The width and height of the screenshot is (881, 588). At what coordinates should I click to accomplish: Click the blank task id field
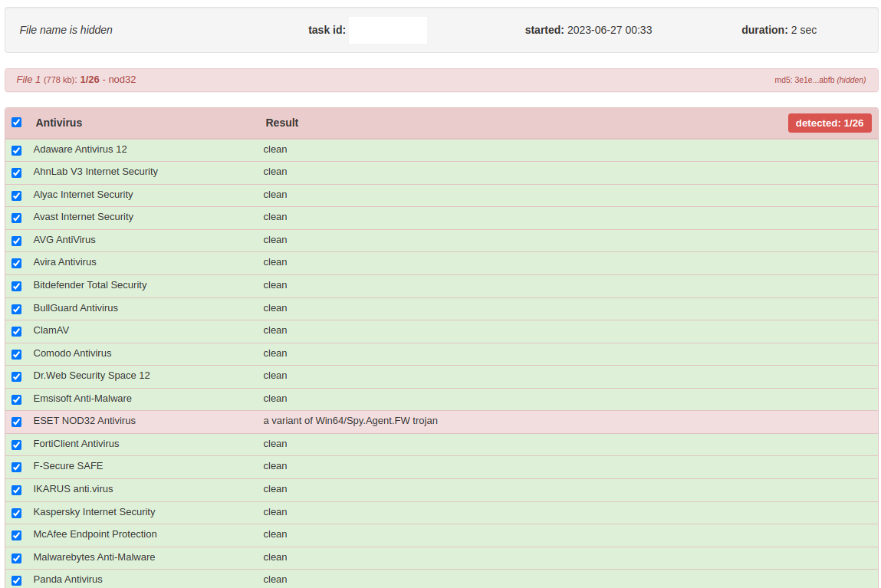coord(388,31)
